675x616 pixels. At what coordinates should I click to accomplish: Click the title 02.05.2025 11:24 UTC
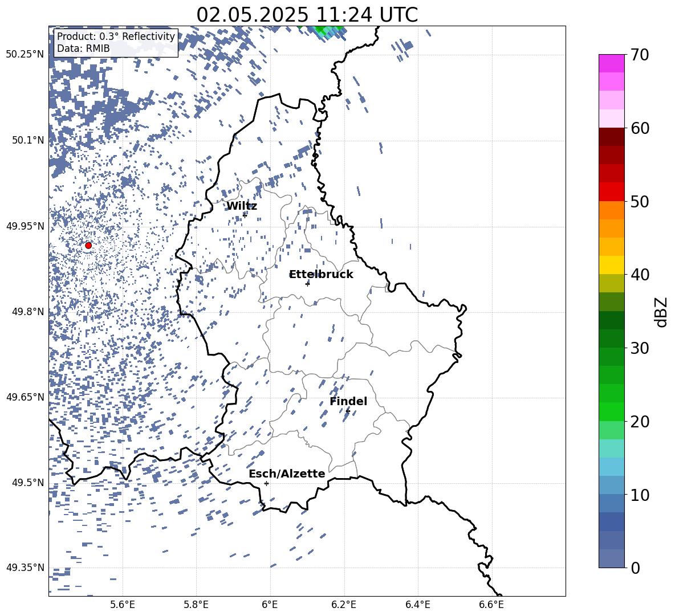click(x=307, y=15)
